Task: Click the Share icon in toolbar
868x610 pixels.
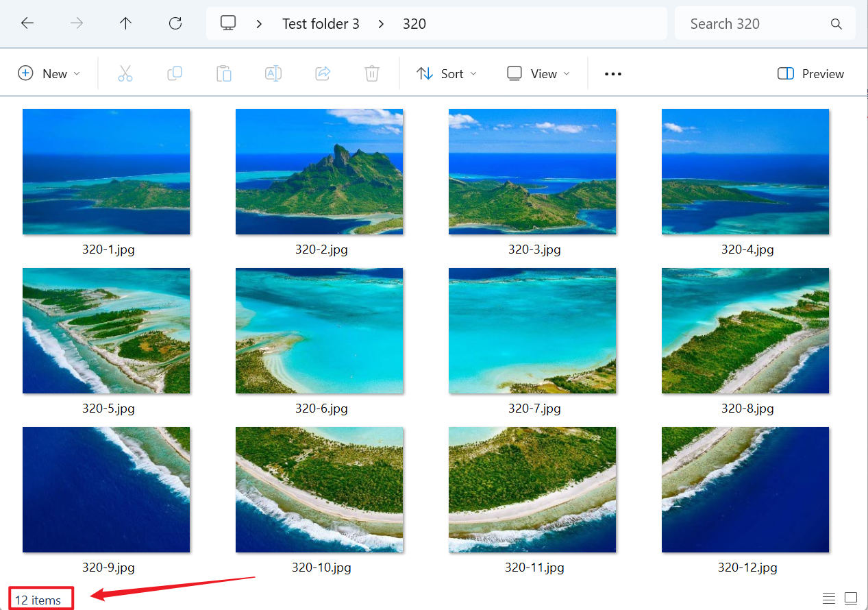Action: point(323,73)
